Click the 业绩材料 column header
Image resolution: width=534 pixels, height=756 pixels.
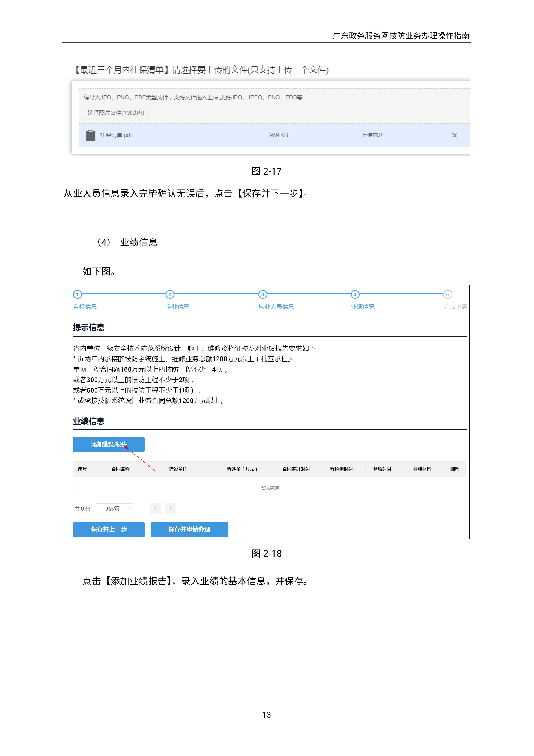point(422,469)
